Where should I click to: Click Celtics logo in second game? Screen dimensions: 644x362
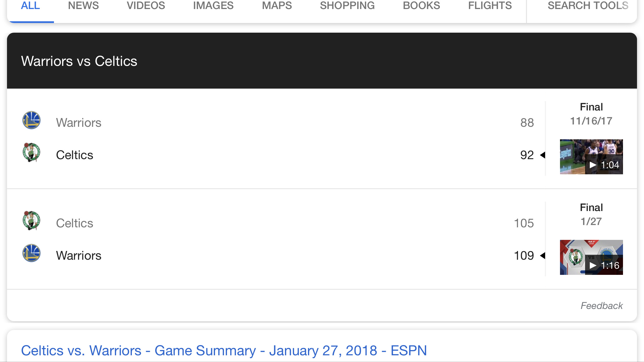pos(32,221)
